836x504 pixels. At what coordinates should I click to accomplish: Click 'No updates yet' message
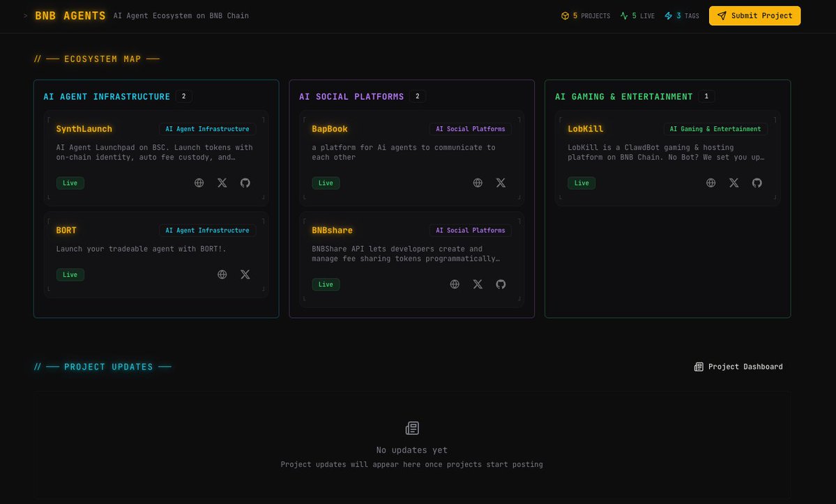tap(411, 450)
